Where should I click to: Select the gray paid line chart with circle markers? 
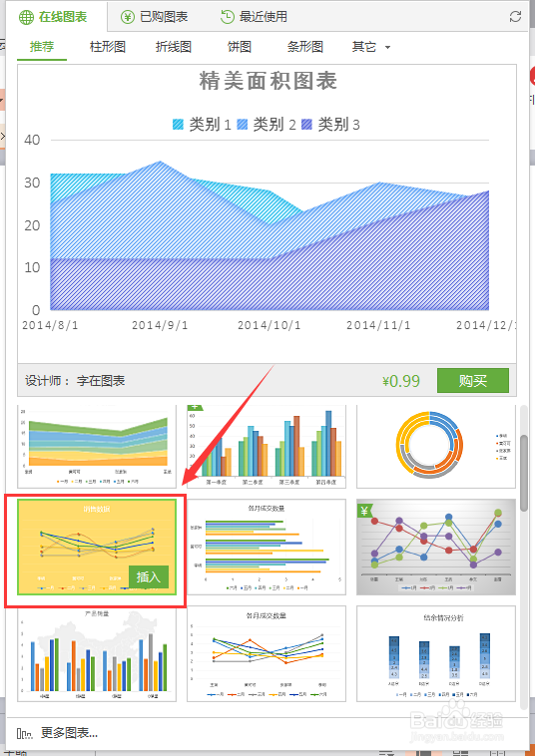coord(436,547)
